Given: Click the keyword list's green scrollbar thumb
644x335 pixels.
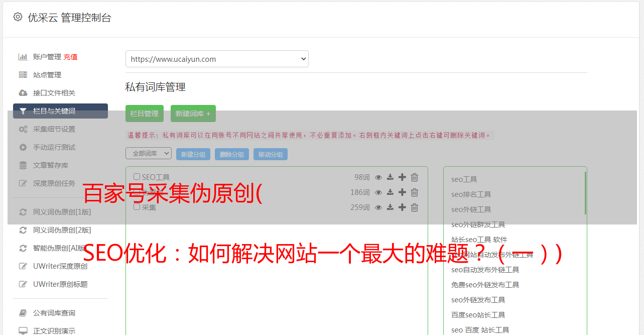Looking at the screenshot, I should [x=585, y=193].
